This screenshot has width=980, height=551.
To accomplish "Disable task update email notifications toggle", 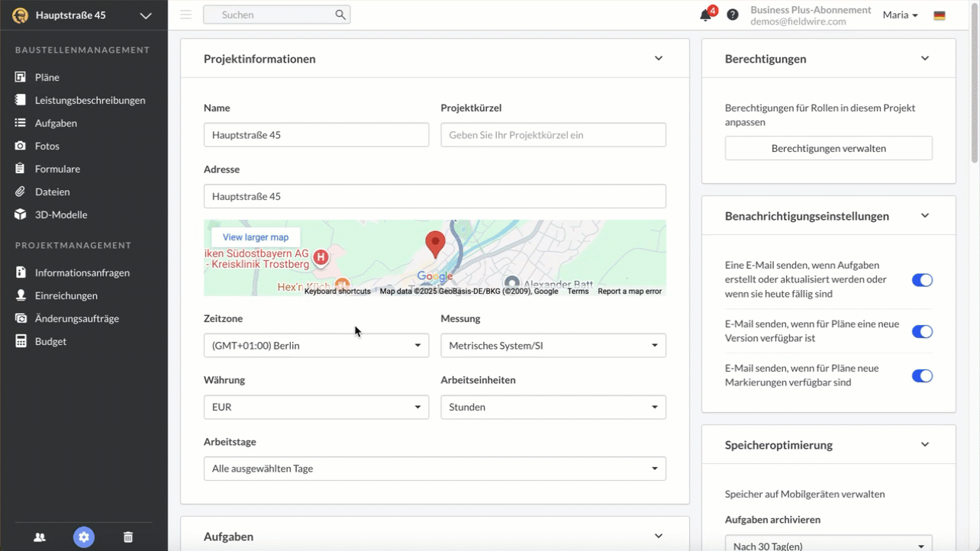I will coord(922,280).
